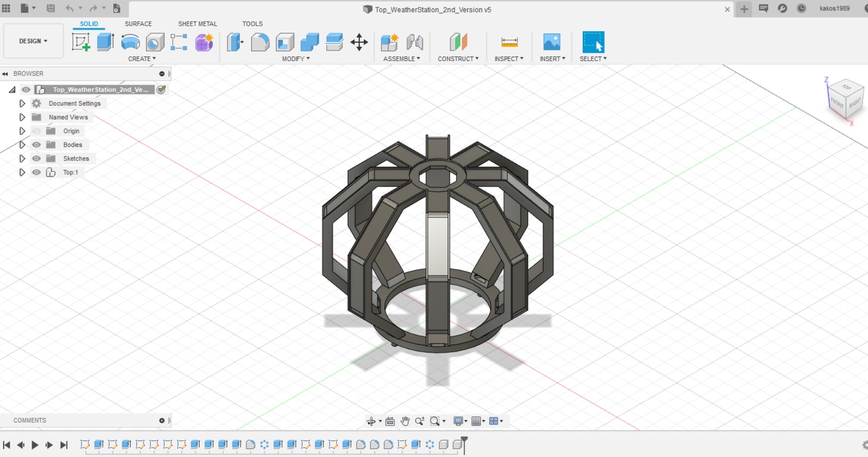The width and height of the screenshot is (868, 457).
Task: Select the Fillet tool
Action: pyautogui.click(x=260, y=42)
